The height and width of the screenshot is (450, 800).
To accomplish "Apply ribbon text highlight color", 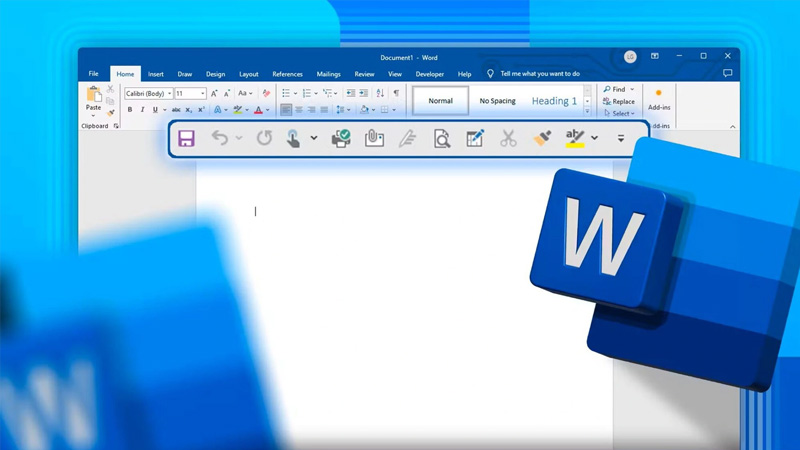I will coord(238,110).
